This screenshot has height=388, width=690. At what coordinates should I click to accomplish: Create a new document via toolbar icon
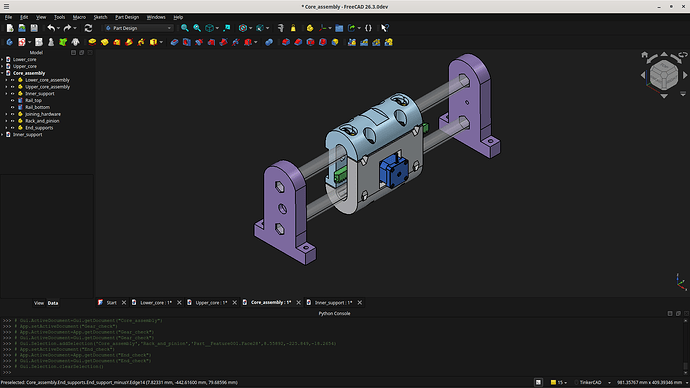(x=10, y=28)
